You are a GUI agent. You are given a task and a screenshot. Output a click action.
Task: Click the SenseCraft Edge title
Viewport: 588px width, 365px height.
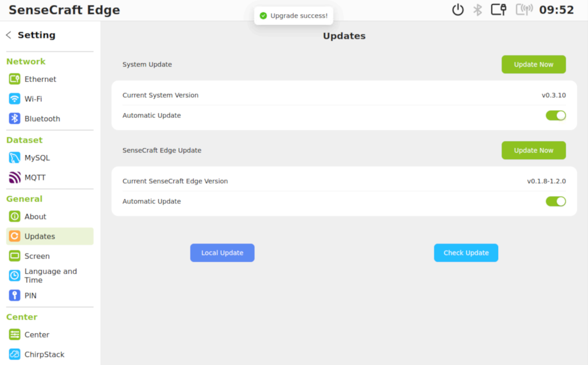tap(64, 10)
